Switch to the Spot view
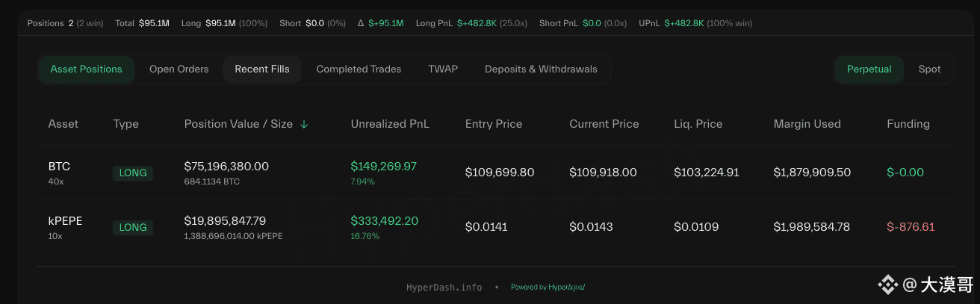 tap(929, 69)
